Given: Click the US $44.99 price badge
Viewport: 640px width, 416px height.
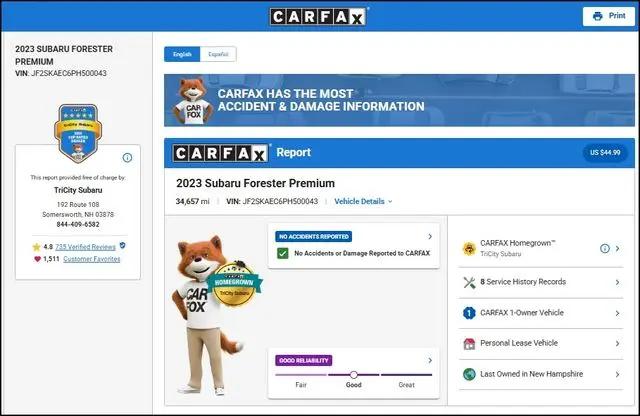Looking at the screenshot, I should tap(605, 153).
